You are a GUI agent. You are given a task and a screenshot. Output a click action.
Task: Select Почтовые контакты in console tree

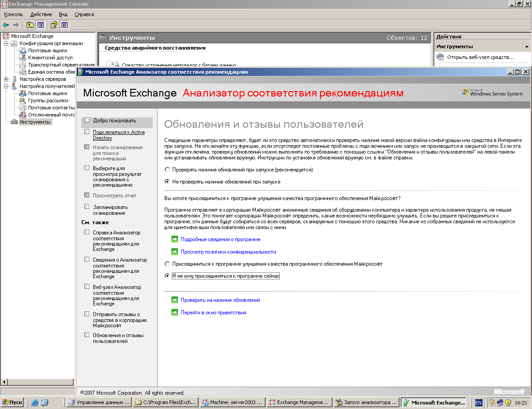pos(51,108)
